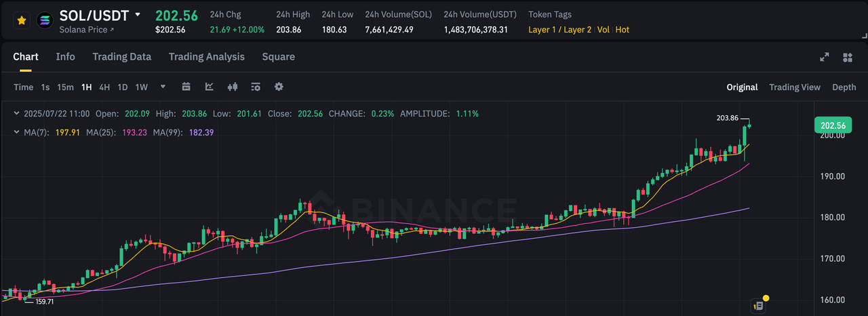Click the 190.00 price axis label
868x316 pixels.
coord(831,176)
